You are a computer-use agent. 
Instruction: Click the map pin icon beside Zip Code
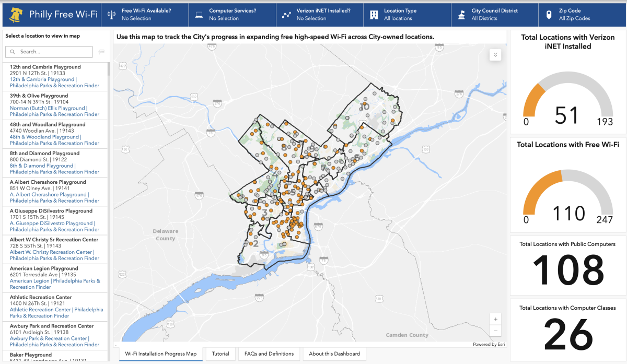(549, 15)
